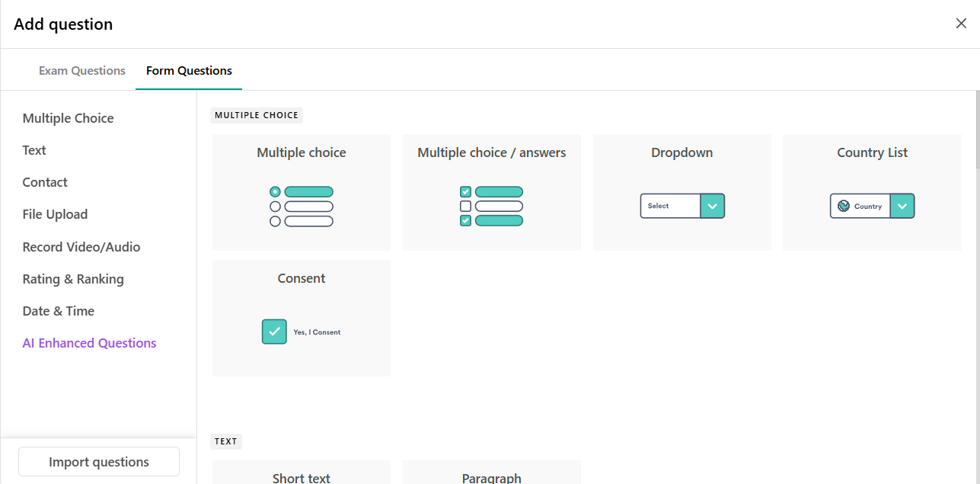Click the vertical scrollbar thumb
Viewport: 980px width, 484px height.
click(977, 130)
